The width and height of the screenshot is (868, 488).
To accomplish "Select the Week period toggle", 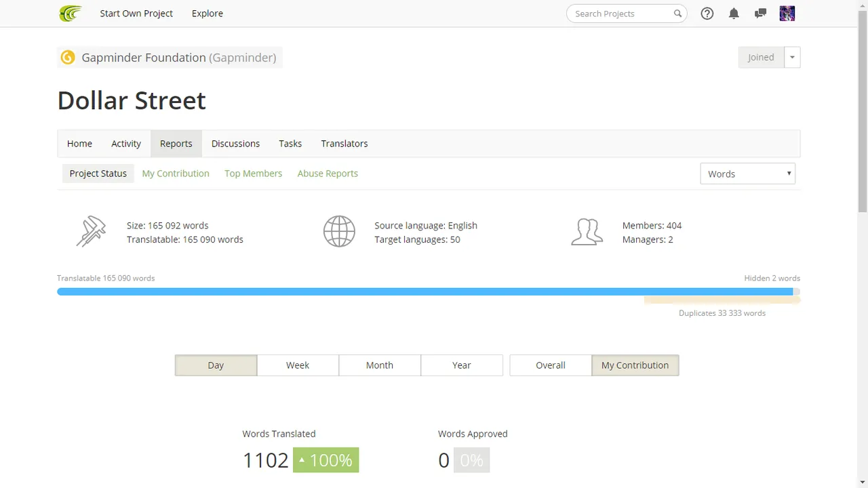I will [x=298, y=365].
